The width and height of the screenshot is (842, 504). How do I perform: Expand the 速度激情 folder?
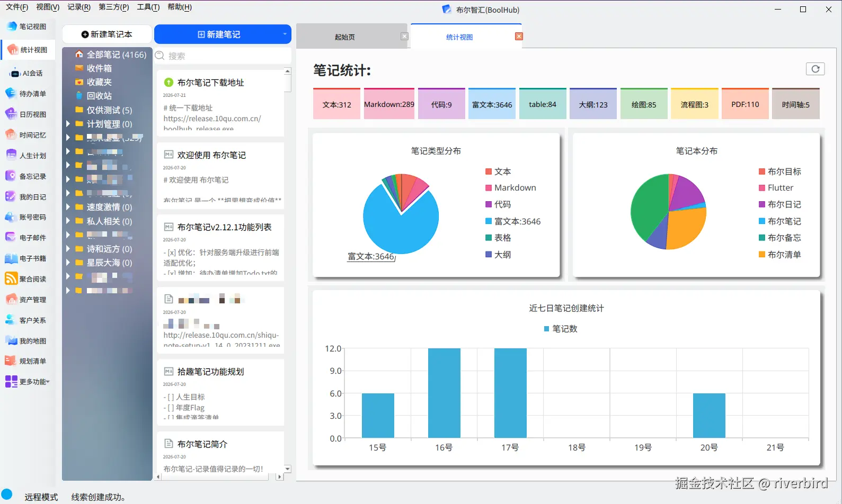(68, 207)
